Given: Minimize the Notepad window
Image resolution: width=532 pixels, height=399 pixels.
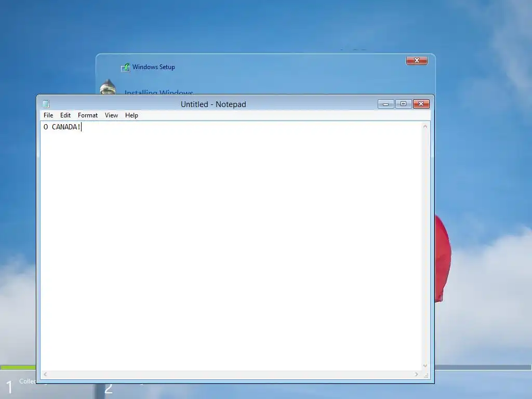Looking at the screenshot, I should (386, 104).
